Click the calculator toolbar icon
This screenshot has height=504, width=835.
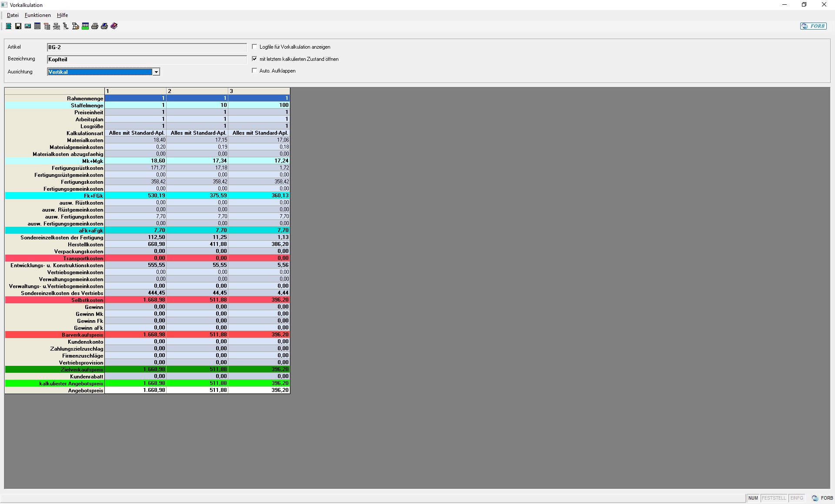click(x=28, y=26)
